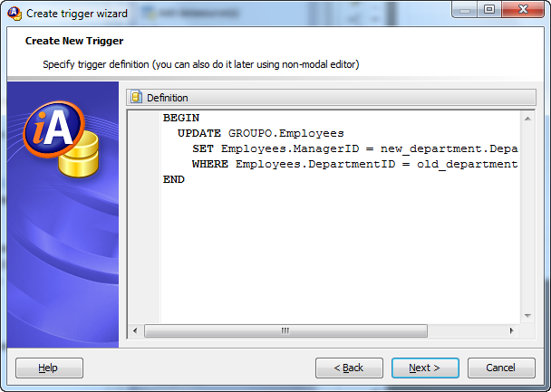Viewport: 551px width, 392px height.
Task: Click the Definition header label
Action: click(168, 98)
